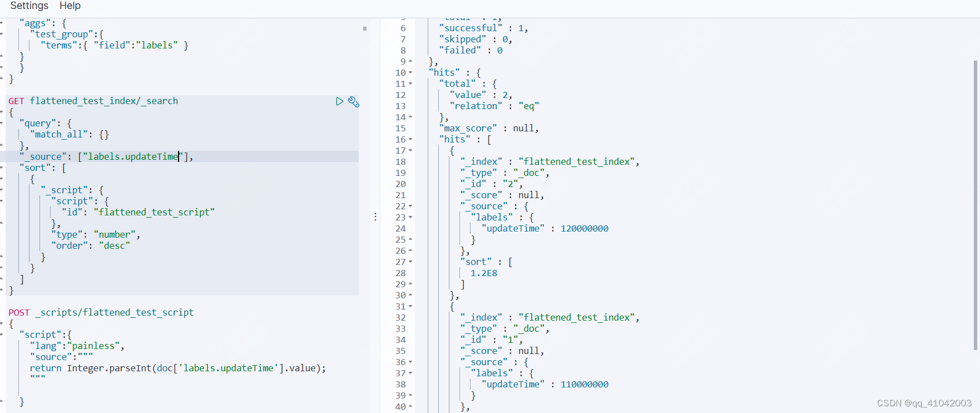Image resolution: width=980 pixels, height=413 pixels.
Task: Click the "failed" : 0 response line
Action: point(471,50)
